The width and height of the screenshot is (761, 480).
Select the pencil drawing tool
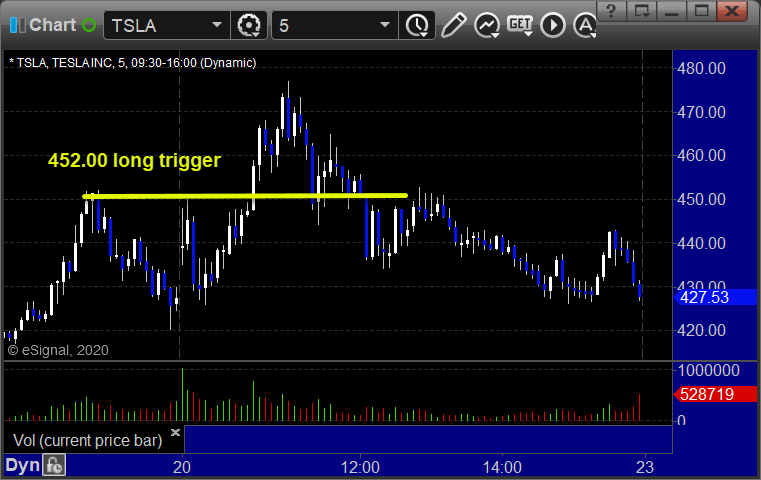coord(453,25)
